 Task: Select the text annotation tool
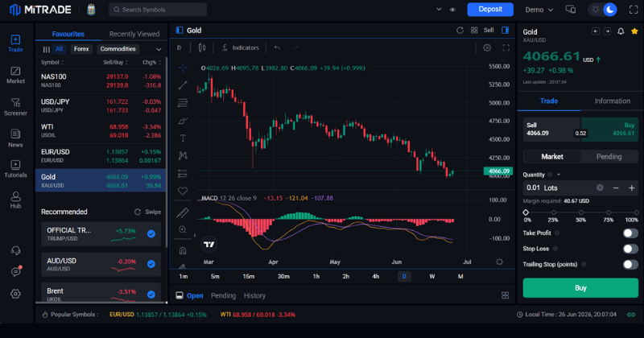[183, 138]
